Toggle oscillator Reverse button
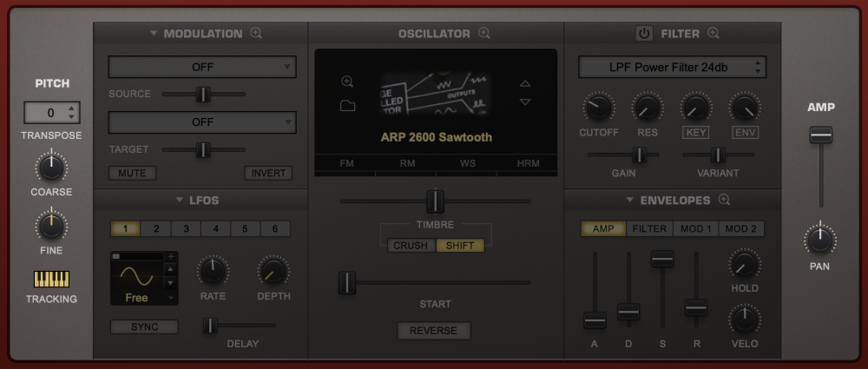This screenshot has width=868, height=369. click(x=433, y=331)
